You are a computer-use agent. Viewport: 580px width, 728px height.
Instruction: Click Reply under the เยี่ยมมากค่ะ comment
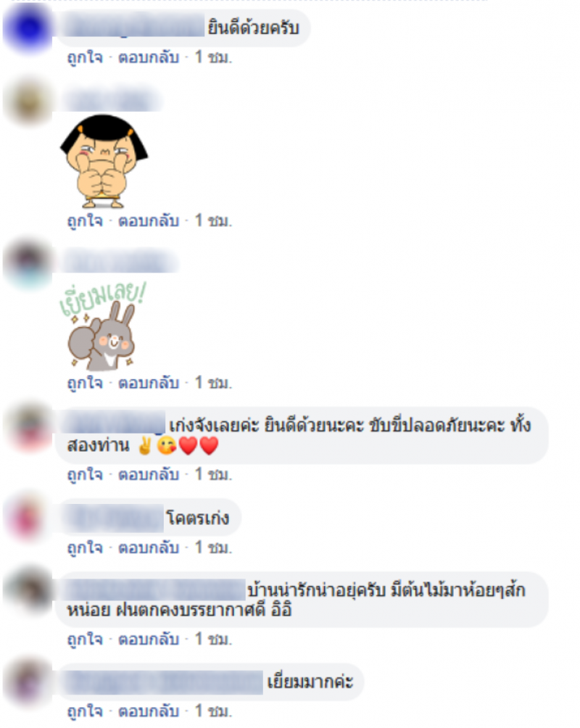149,712
